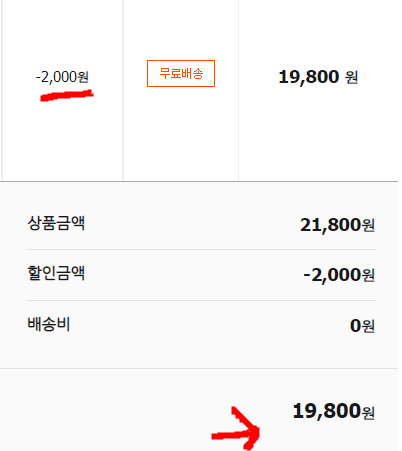
Task: Click the orange 무료배송 badge
Action: pyautogui.click(x=181, y=73)
